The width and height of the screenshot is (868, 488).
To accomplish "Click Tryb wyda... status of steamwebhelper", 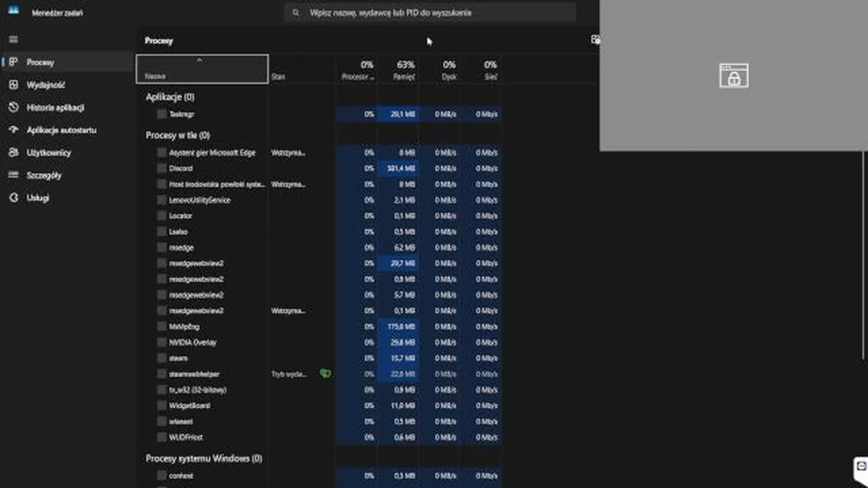I will click(x=289, y=374).
